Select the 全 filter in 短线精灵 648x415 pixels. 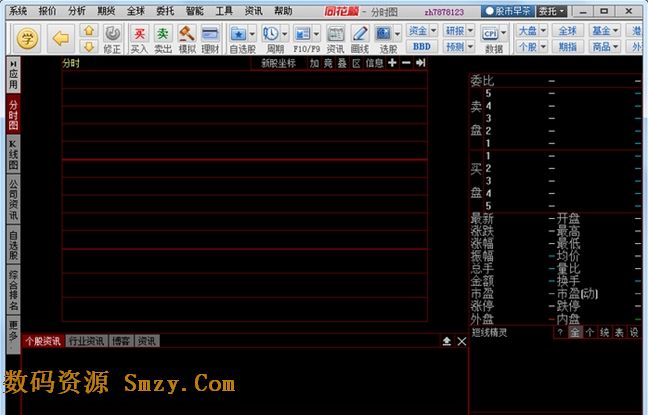574,332
